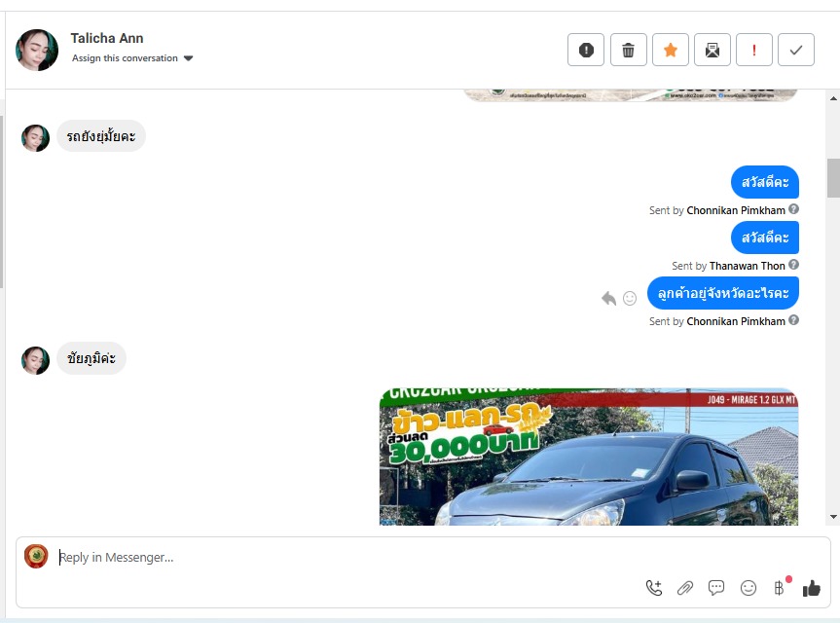Open emoji picker in reply box
The width and height of the screenshot is (840, 623).
click(x=749, y=588)
